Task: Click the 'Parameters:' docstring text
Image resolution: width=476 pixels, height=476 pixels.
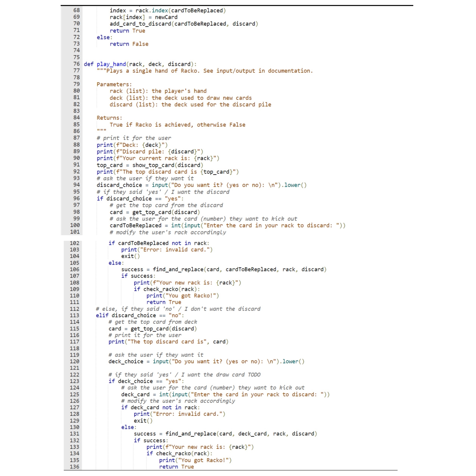Action: (x=114, y=84)
